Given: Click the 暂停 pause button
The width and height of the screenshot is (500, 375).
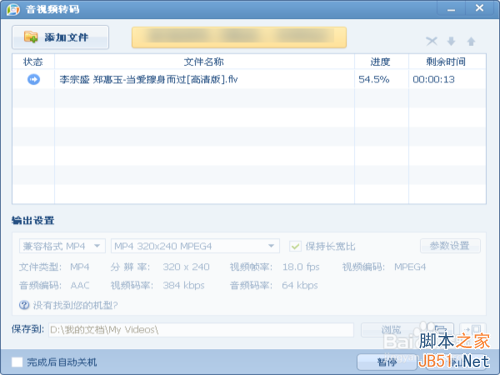Looking at the screenshot, I should pyautogui.click(x=387, y=362).
